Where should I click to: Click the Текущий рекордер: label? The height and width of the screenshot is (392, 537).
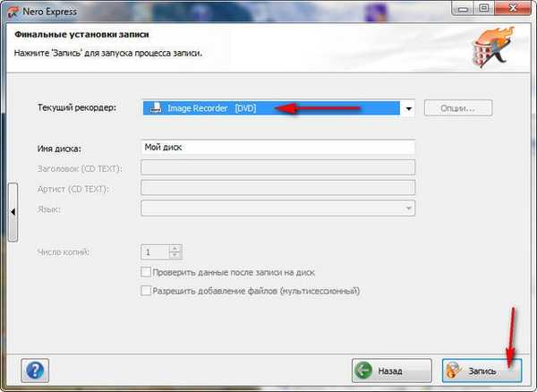(x=77, y=107)
